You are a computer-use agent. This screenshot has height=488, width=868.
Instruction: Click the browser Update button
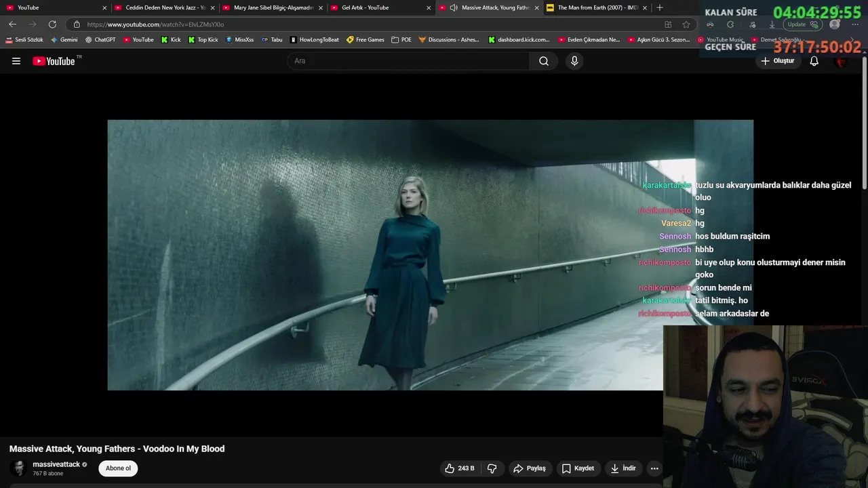[x=804, y=24]
